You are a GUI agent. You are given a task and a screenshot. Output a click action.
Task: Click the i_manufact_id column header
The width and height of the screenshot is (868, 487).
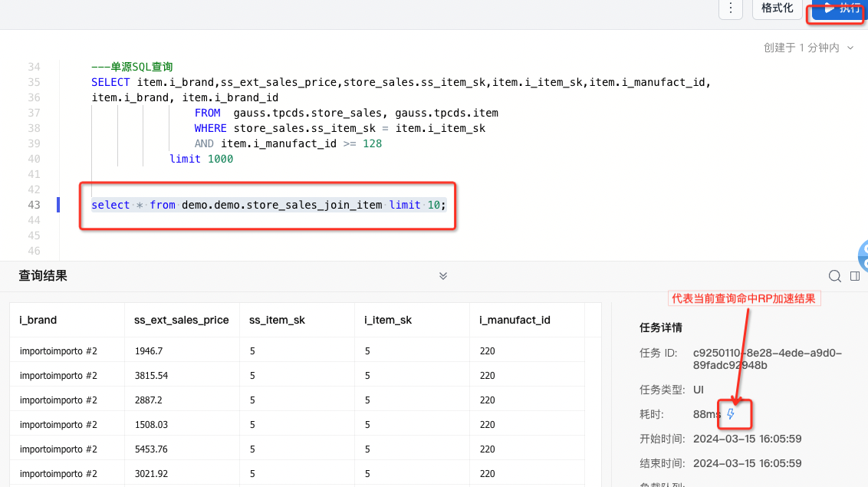click(515, 320)
